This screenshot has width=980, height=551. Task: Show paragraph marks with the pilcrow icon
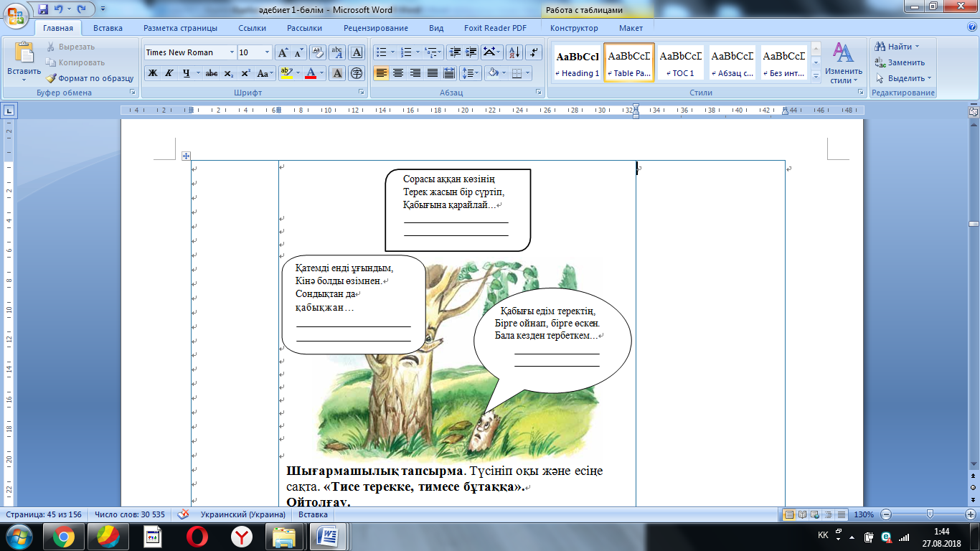point(534,52)
